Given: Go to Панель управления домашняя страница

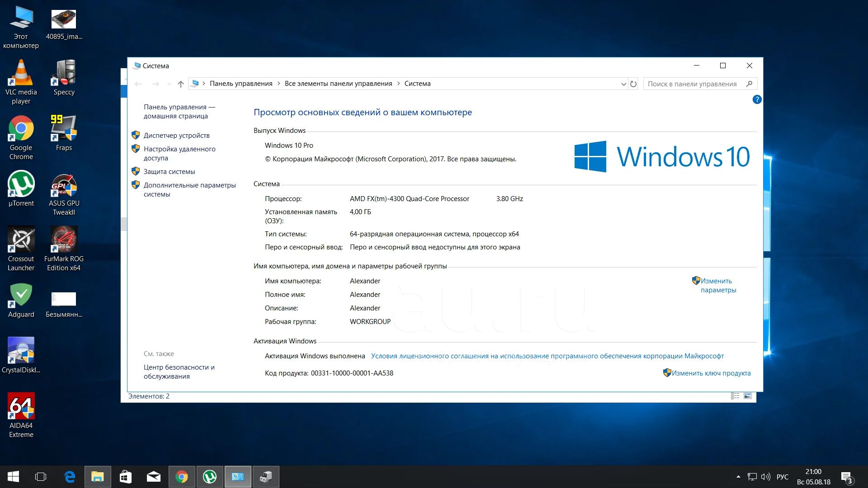Looking at the screenshot, I should (x=179, y=112).
